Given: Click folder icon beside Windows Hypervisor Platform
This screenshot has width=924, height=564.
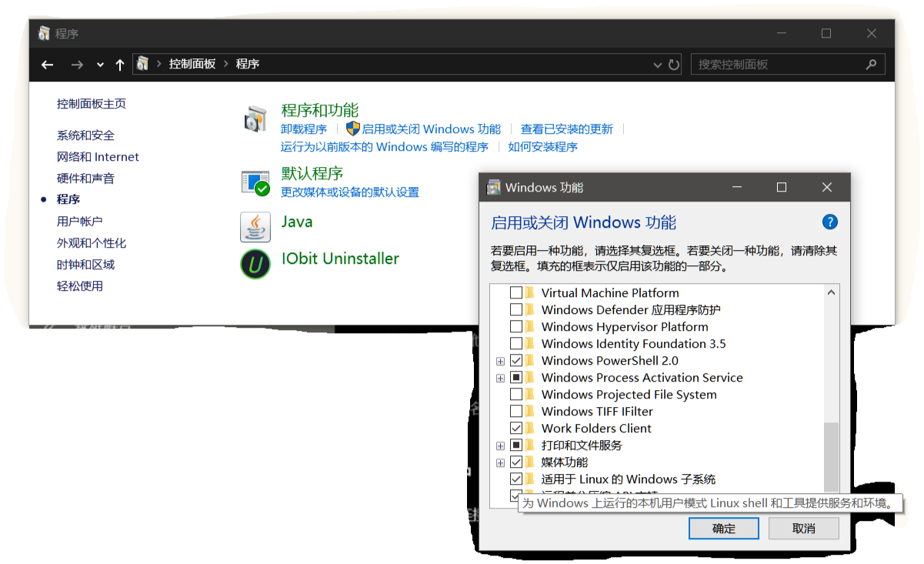Looking at the screenshot, I should point(530,327).
